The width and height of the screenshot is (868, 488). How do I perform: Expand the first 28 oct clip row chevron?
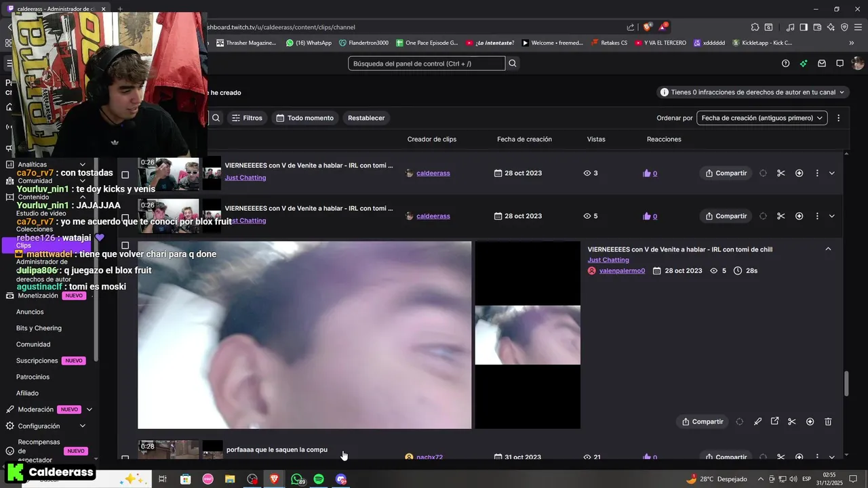831,173
